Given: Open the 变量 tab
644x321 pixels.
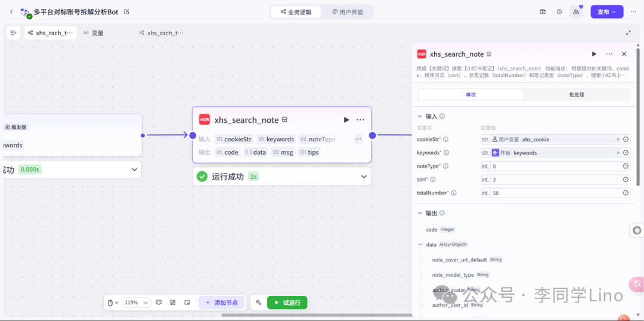Looking at the screenshot, I should pos(93,33).
